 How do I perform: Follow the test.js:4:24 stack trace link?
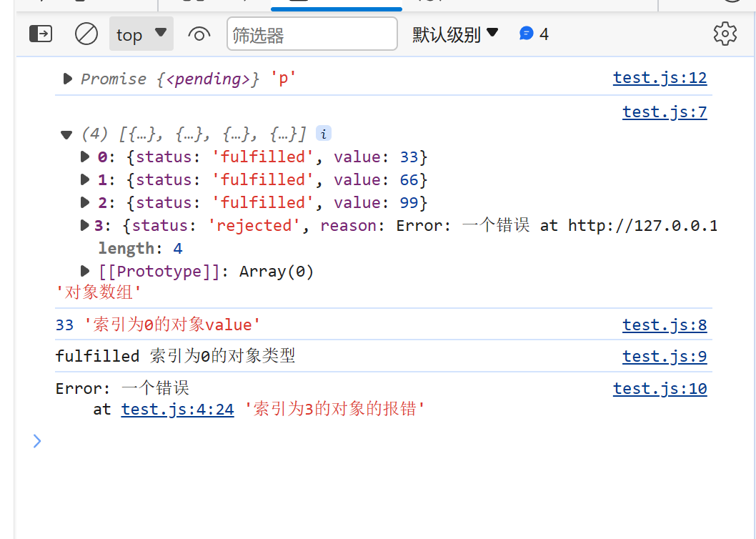click(177, 409)
